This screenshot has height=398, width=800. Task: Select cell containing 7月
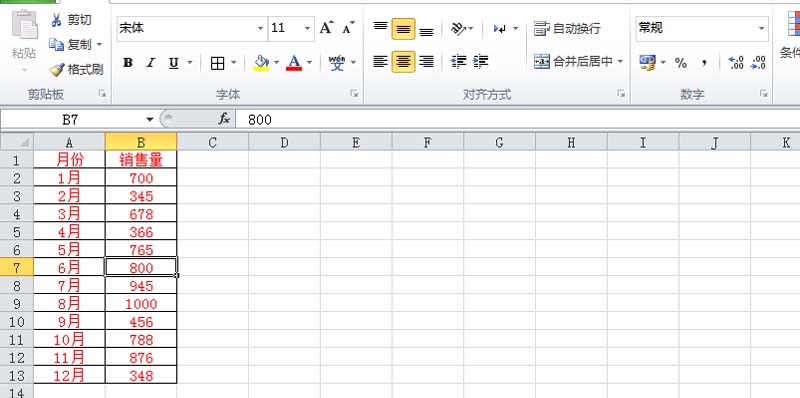click(x=69, y=286)
